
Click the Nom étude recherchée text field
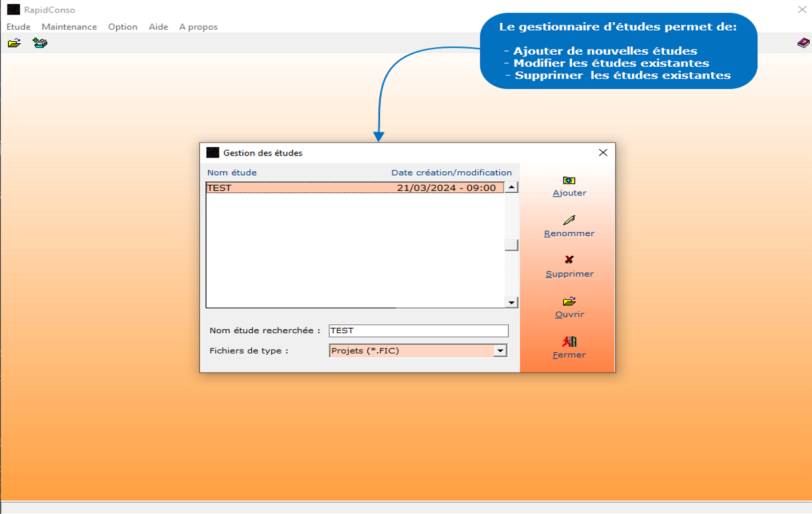[419, 331]
